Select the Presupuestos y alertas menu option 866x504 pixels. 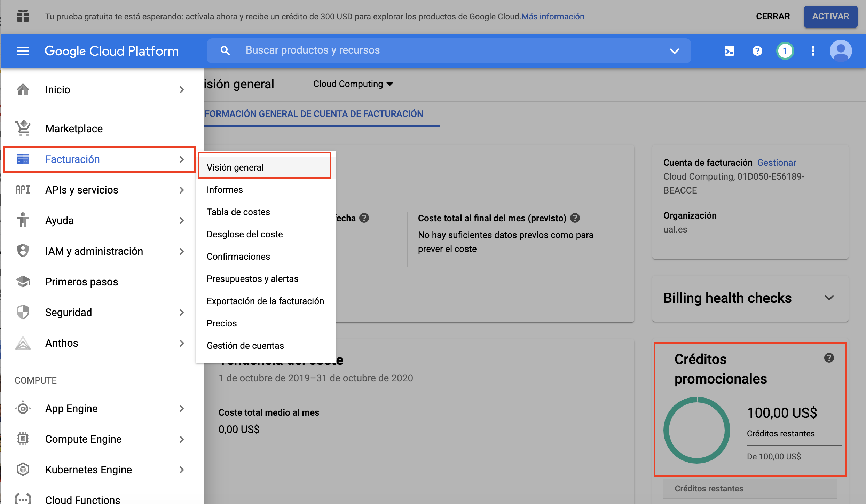click(x=252, y=278)
